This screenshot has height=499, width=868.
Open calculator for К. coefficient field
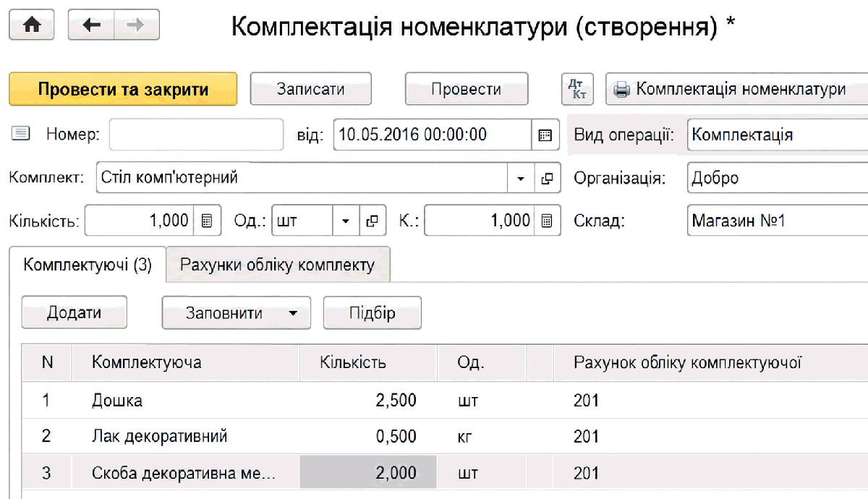pos(548,221)
